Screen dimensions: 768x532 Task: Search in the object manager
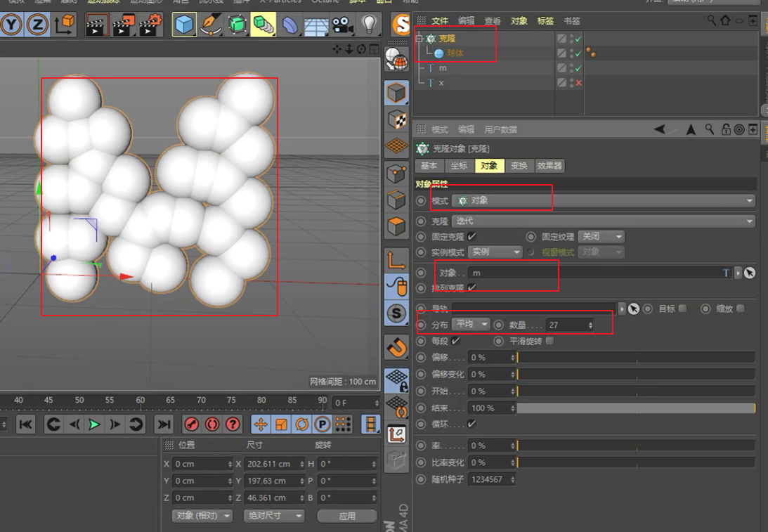(712, 20)
